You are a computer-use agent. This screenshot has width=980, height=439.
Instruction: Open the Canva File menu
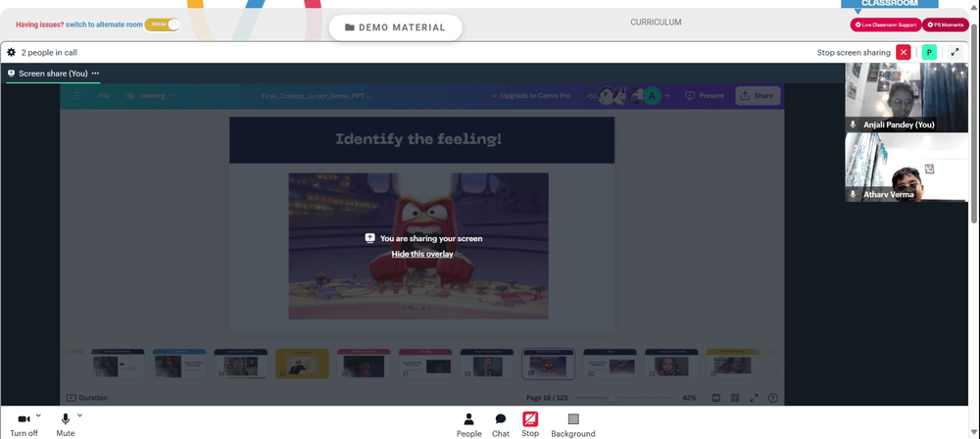[x=104, y=96]
